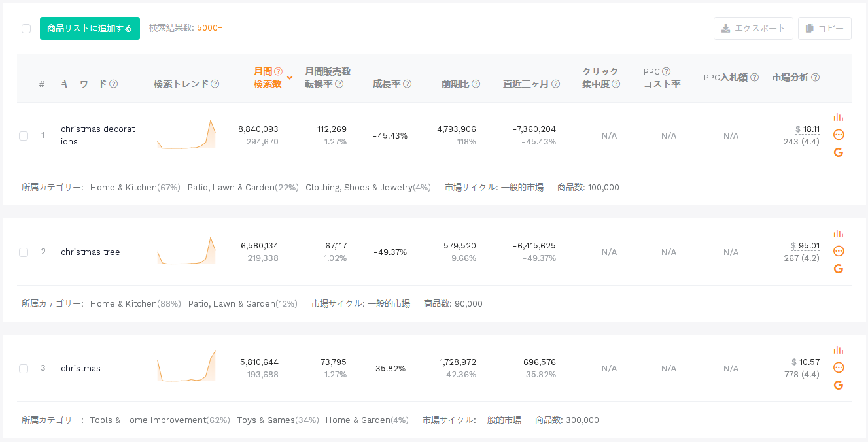Viewport: 868px width, 442px height.
Task: Select the christmas tree row checkbox
Action: [x=24, y=252]
